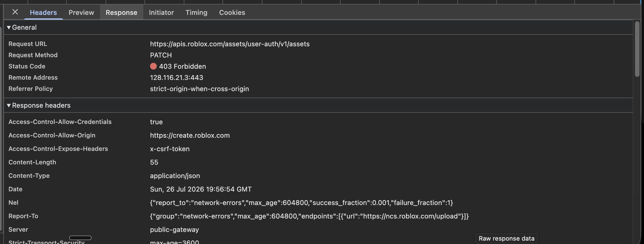Screen dimensions: 644x244
Task: Click the Nel header name
Action: click(13, 202)
